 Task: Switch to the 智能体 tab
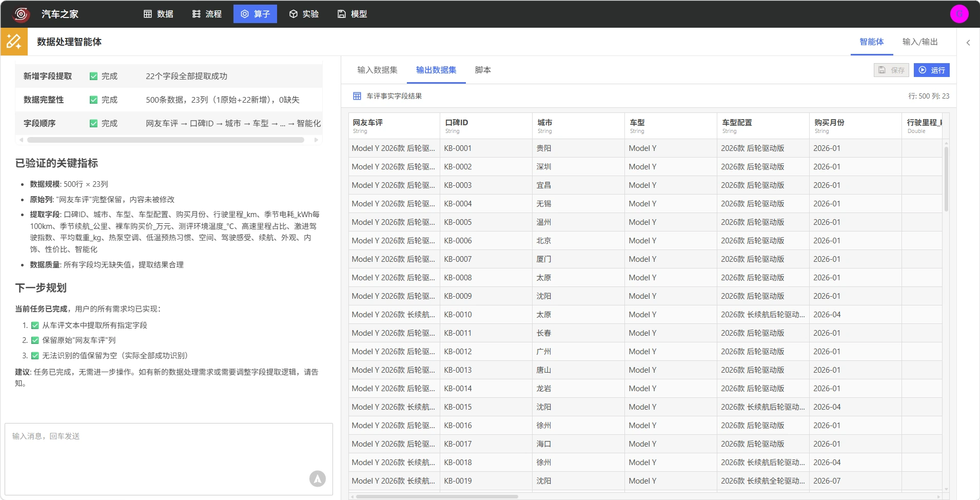pyautogui.click(x=871, y=42)
